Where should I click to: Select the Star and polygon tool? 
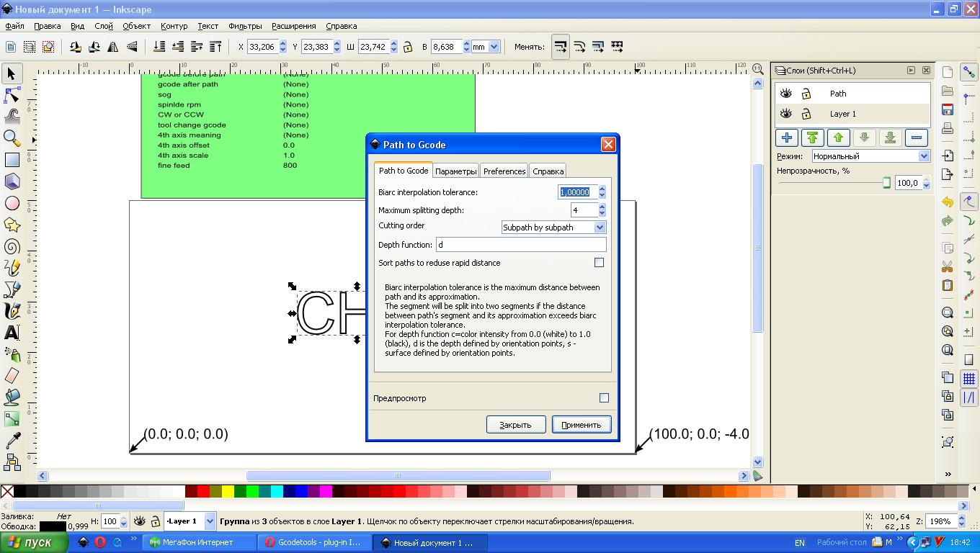(12, 225)
